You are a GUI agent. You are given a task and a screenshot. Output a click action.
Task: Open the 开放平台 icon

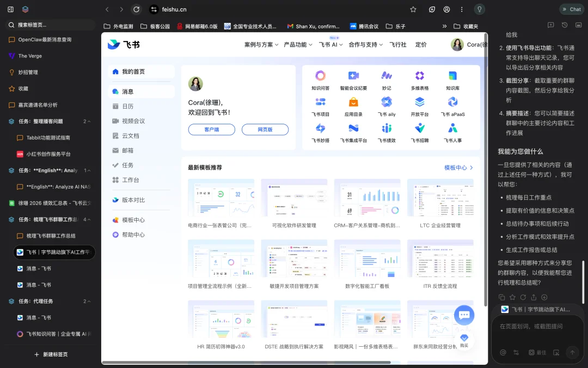pyautogui.click(x=420, y=102)
